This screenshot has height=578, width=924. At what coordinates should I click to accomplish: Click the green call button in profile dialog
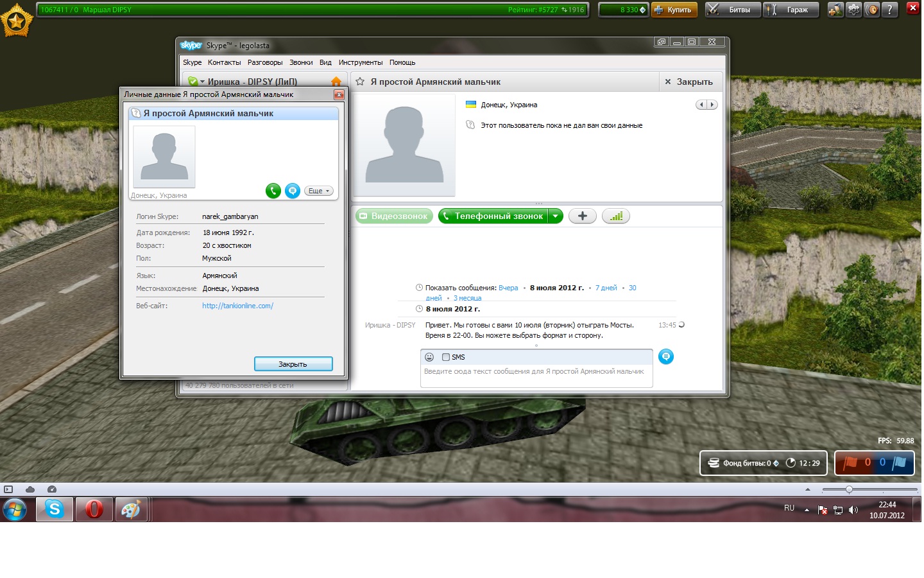click(x=273, y=191)
